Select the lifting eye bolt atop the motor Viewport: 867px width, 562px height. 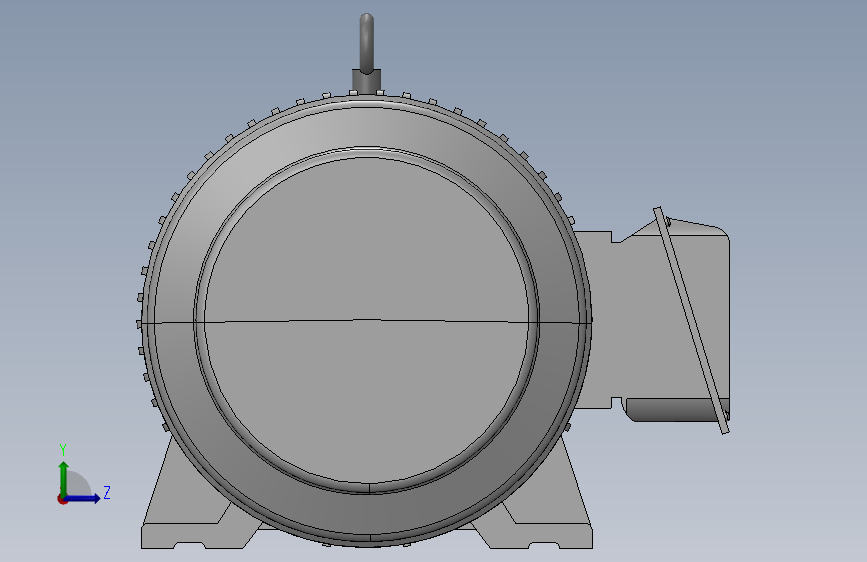(x=367, y=43)
